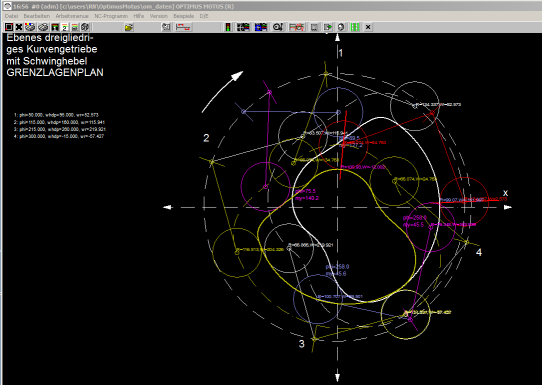This screenshot has width=542, height=385.
Task: Open the Version menu
Action: click(x=159, y=16)
